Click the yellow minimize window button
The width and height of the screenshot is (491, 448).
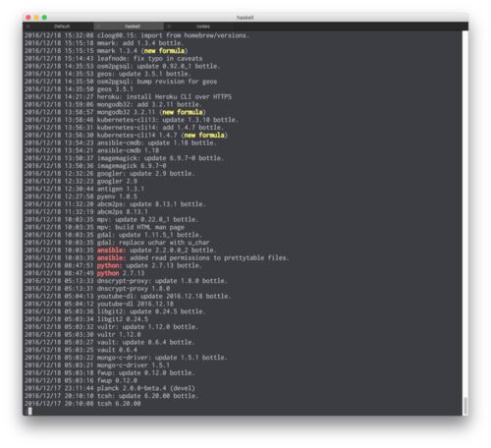coord(36,18)
